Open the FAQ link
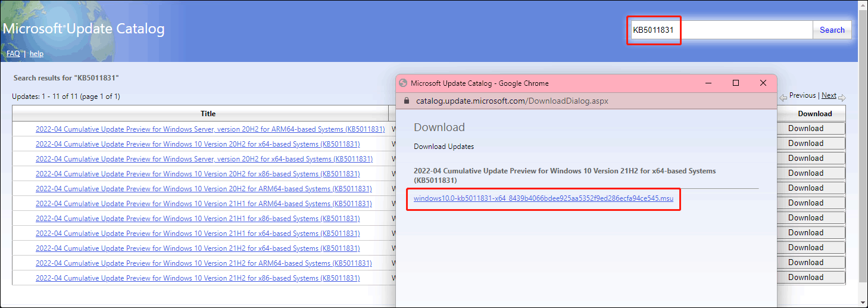Viewport: 868px width, 308px height. coord(13,54)
